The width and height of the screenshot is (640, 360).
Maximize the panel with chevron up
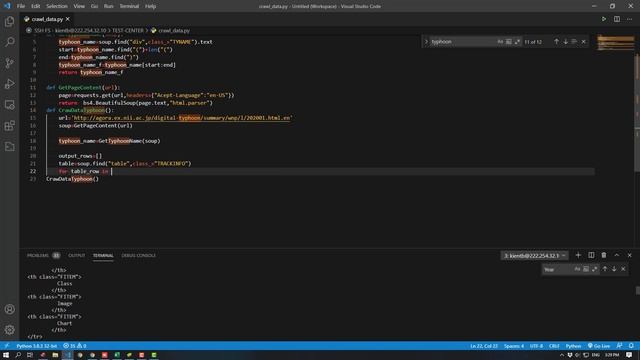(617, 255)
